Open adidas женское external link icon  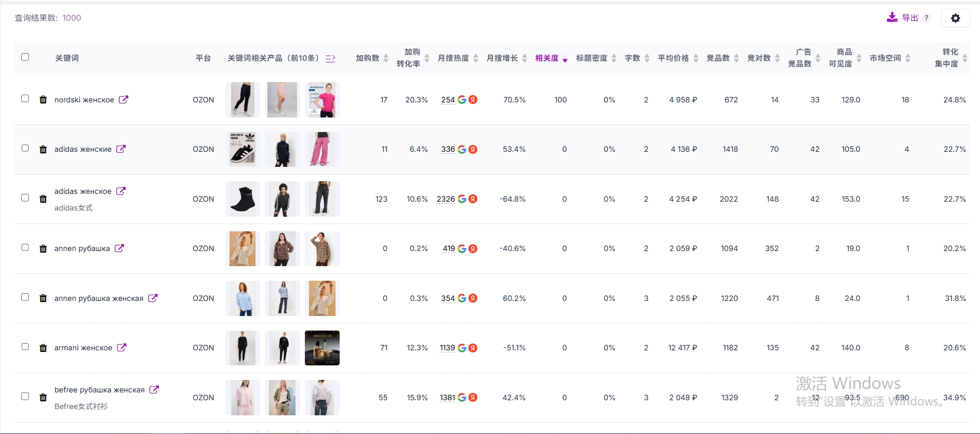121,191
